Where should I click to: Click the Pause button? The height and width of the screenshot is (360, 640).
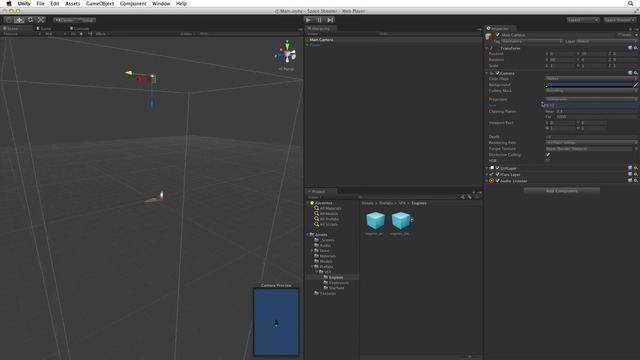click(x=319, y=20)
